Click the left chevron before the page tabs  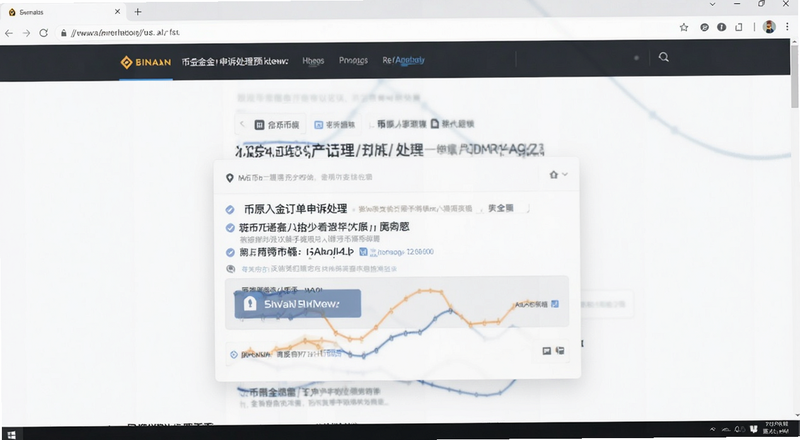(242, 124)
